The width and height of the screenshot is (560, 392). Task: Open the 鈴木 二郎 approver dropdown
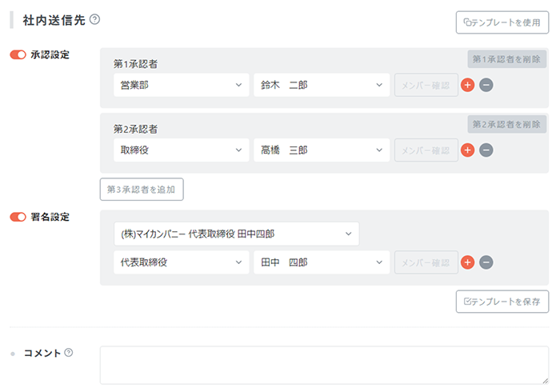click(x=321, y=86)
